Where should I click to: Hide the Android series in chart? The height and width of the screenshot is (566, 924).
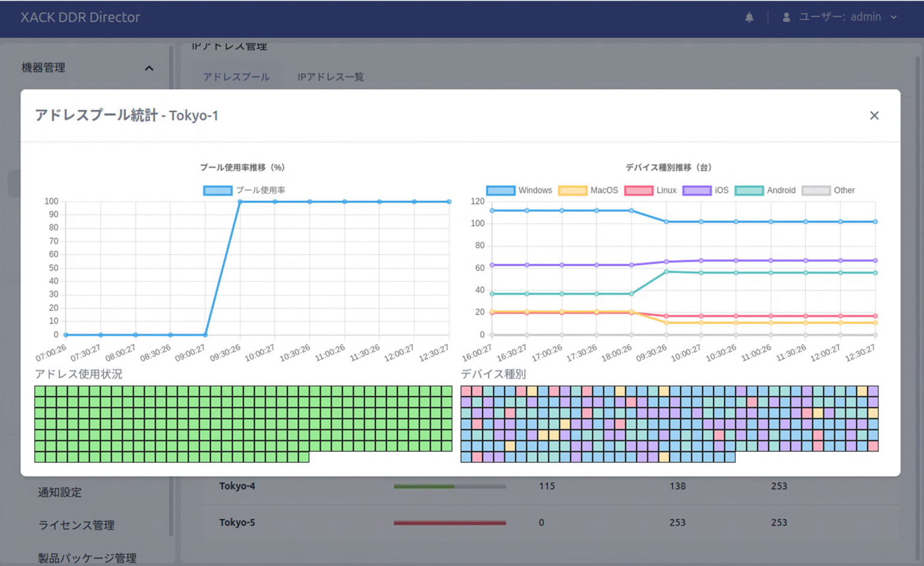pos(765,190)
